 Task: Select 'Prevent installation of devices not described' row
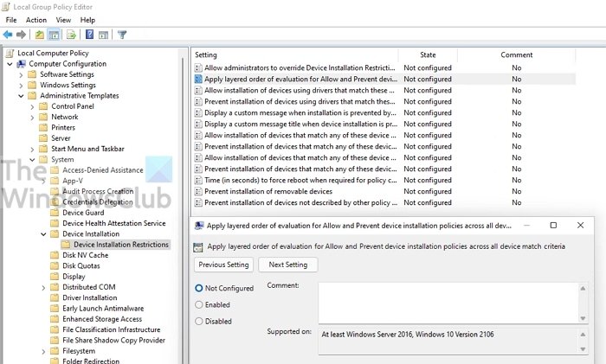(x=384, y=202)
